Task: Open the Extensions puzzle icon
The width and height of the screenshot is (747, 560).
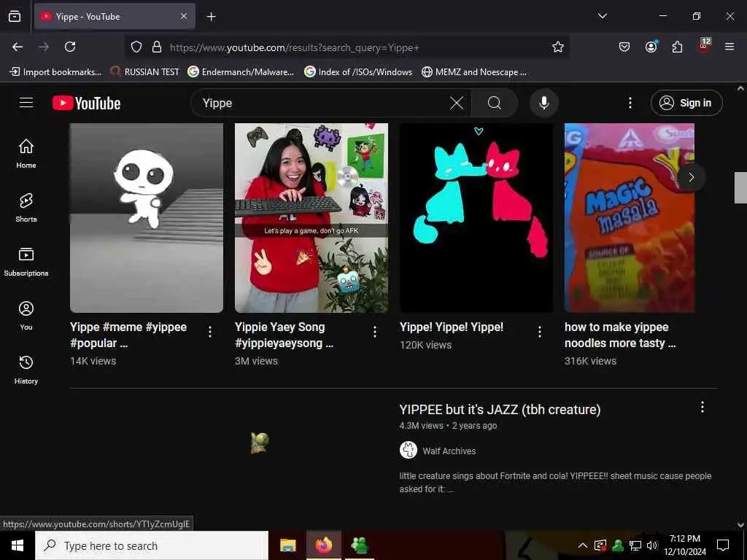Action: click(x=677, y=47)
